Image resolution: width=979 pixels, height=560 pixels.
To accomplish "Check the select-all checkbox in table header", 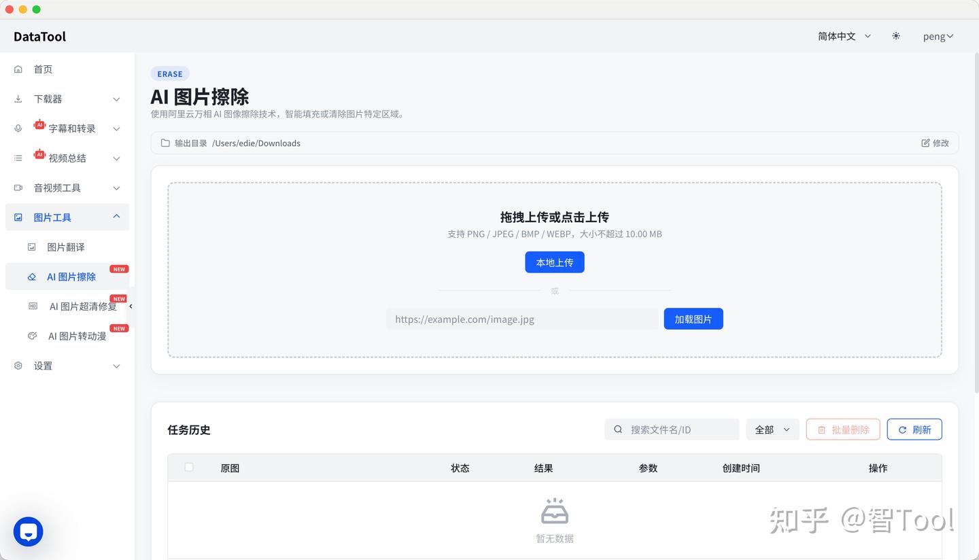I will tap(189, 467).
